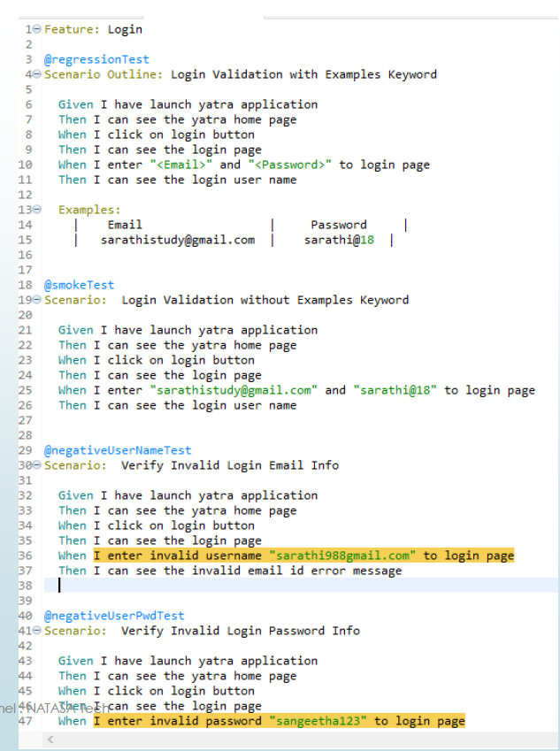Collapse the smokeTest Scenario fold on line 19

coord(37,300)
